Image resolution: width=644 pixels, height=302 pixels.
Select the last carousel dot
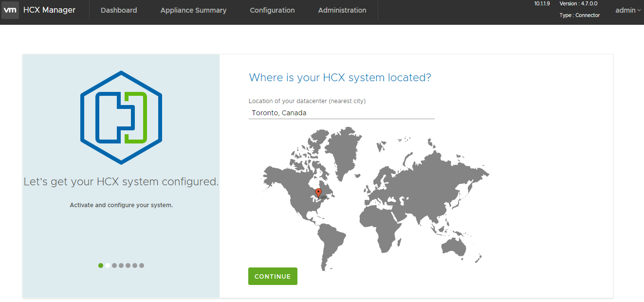click(x=142, y=265)
